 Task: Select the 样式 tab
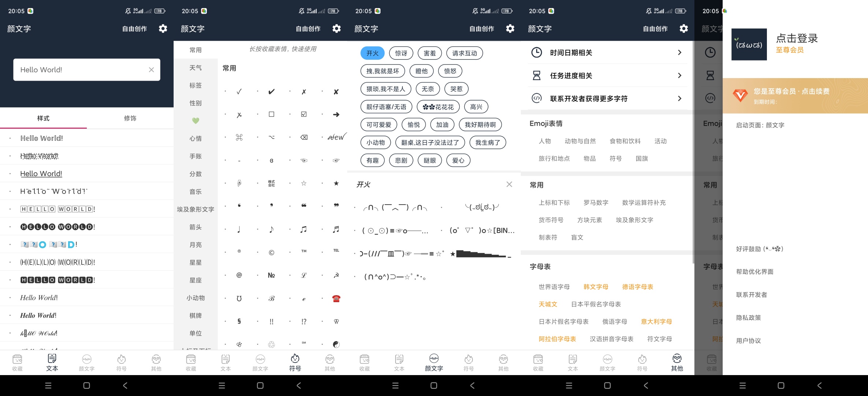coord(43,118)
